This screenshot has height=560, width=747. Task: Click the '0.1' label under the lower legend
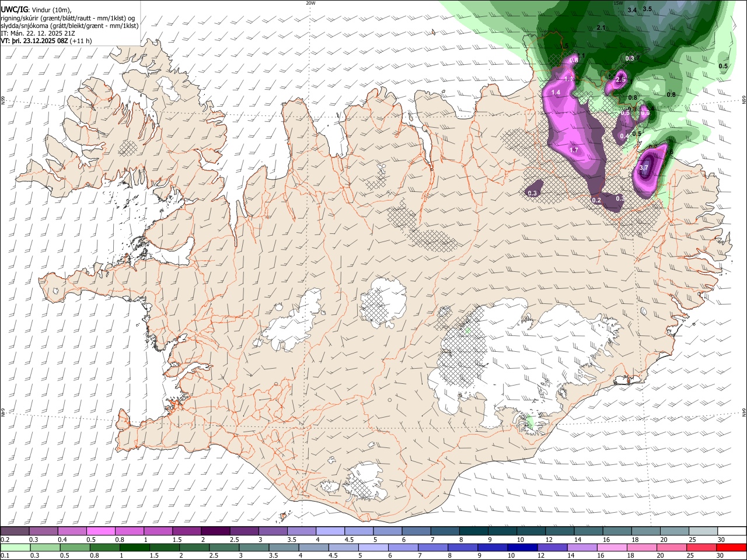(x=4, y=555)
